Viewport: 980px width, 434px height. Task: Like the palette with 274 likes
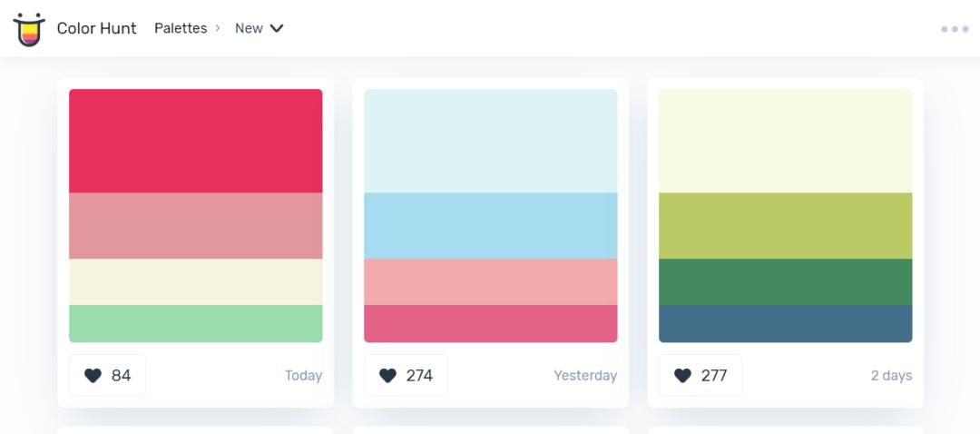(406, 375)
